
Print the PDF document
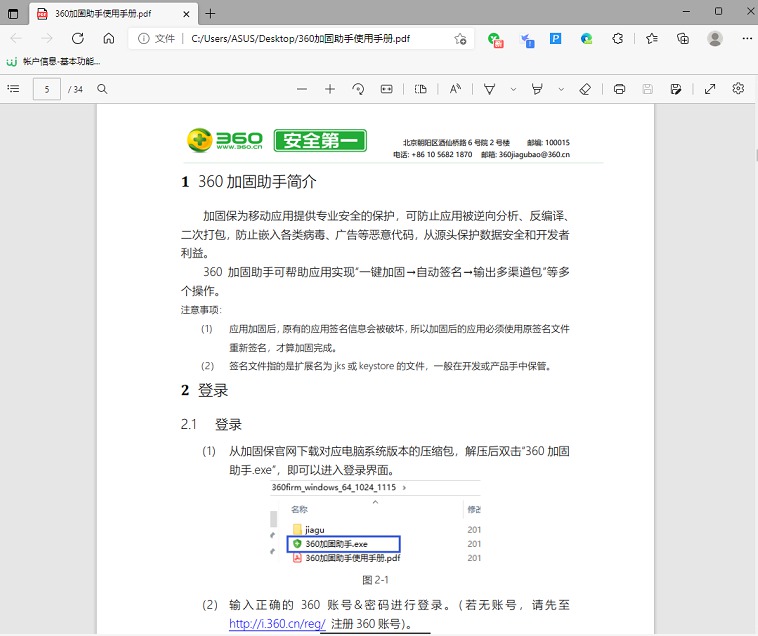point(619,89)
